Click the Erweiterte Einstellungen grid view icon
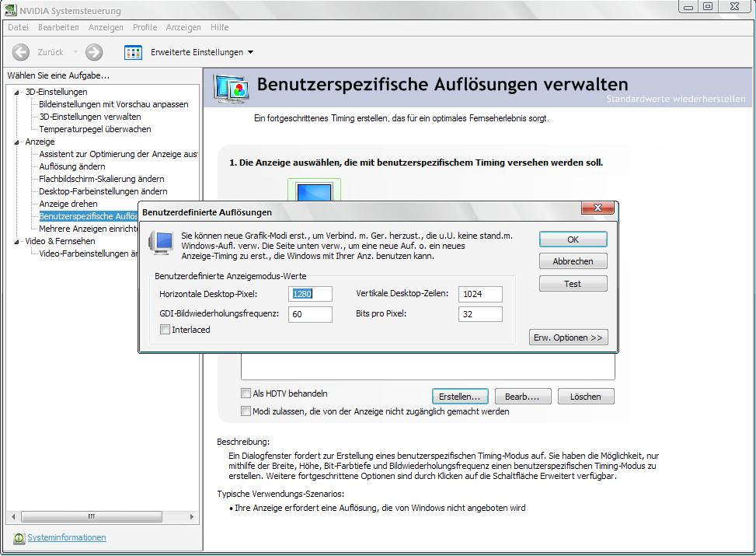This screenshot has height=556, width=756. 133,52
